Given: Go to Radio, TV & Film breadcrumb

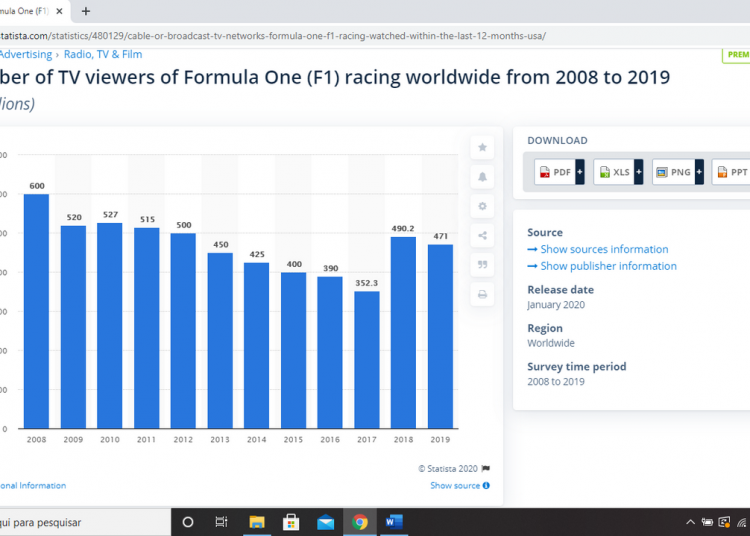Looking at the screenshot, I should [x=102, y=55].
